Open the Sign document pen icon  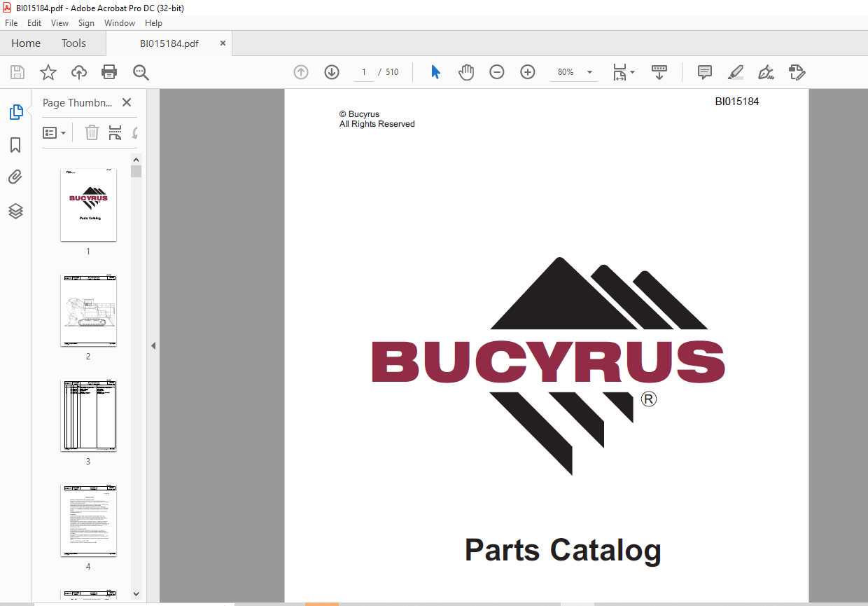(x=766, y=72)
